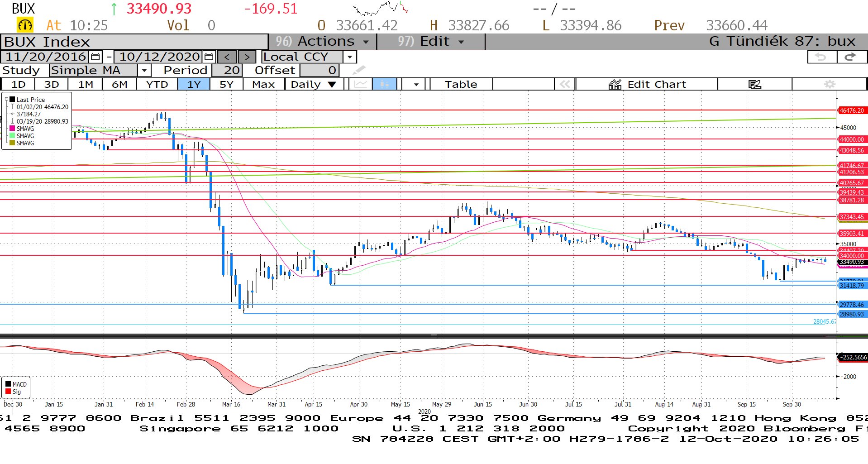868x464 pixels.
Task: Click the panel divider between price and MACD
Action: click(434, 336)
